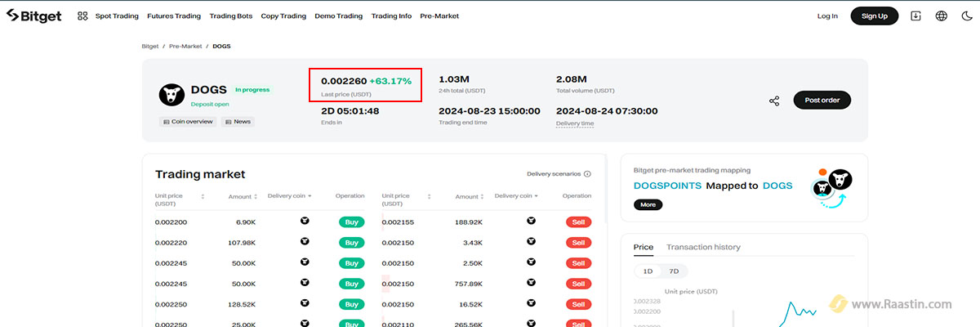Click Sell for the 757.89K order
The height and width of the screenshot is (327, 980).
[578, 284]
